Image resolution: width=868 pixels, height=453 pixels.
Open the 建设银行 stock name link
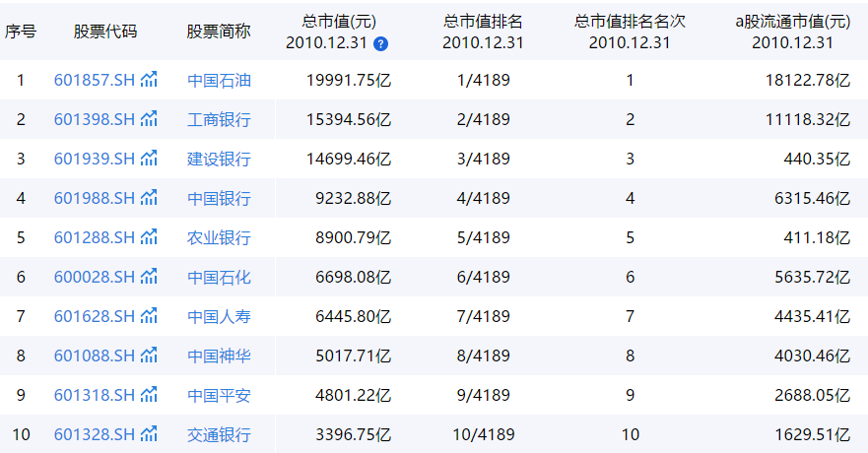pos(219,159)
